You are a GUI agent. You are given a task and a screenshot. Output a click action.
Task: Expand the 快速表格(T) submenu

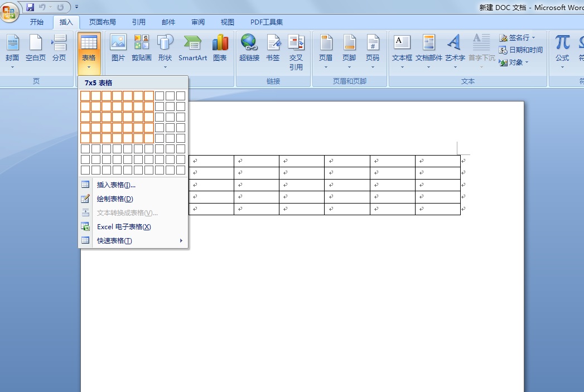(x=133, y=240)
